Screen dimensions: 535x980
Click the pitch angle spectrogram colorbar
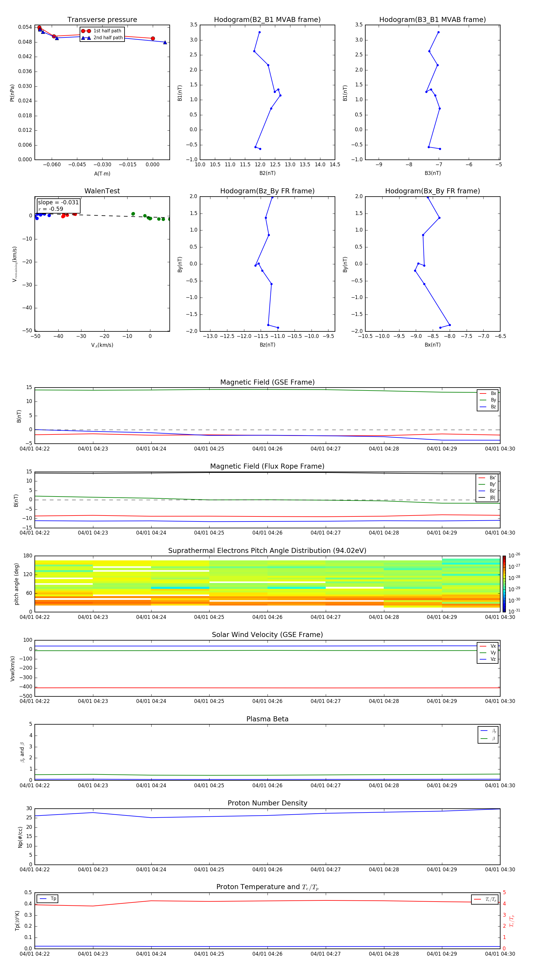(x=504, y=584)
